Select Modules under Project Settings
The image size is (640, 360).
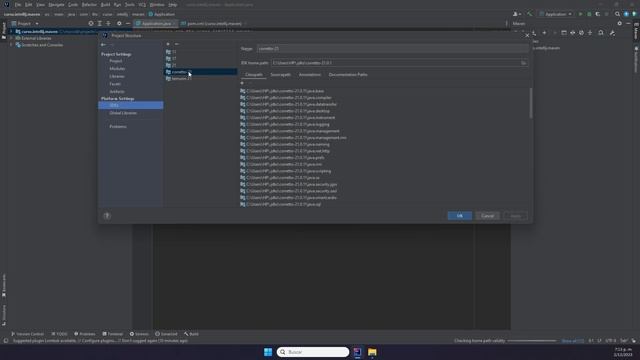[117, 69]
